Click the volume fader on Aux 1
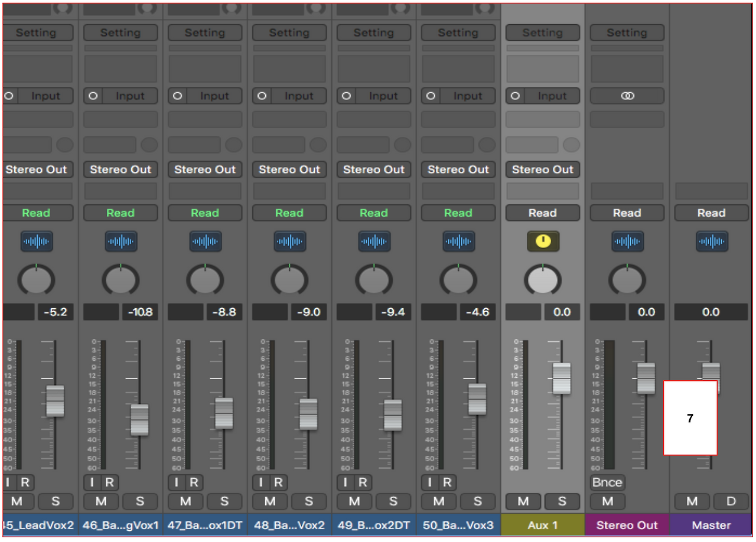 (x=562, y=378)
